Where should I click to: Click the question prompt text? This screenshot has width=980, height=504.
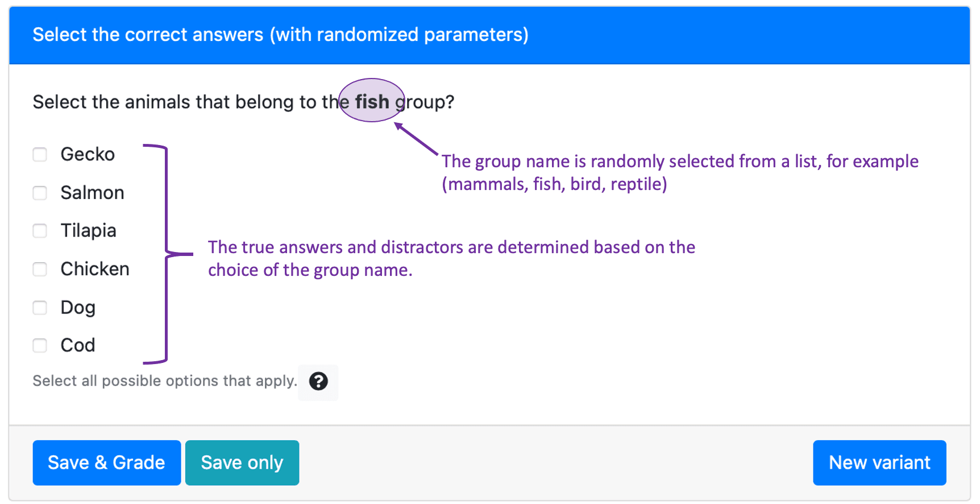[243, 102]
